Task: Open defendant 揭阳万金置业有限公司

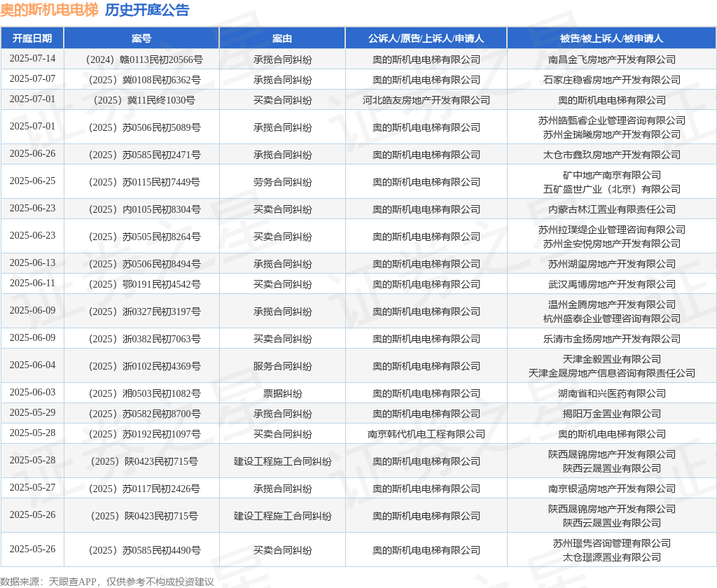Action: click(612, 414)
